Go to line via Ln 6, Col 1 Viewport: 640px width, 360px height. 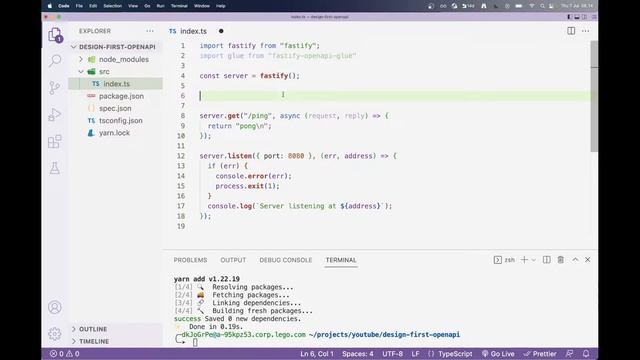tap(317, 354)
